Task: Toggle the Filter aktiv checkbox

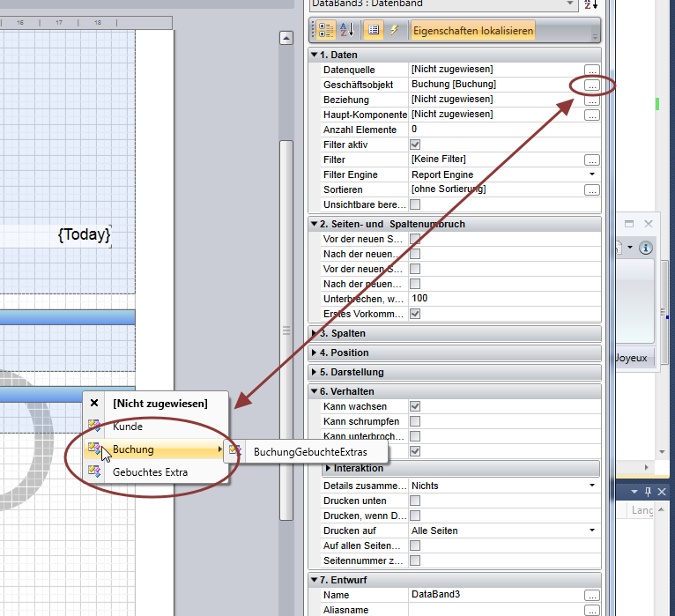Action: coord(415,145)
